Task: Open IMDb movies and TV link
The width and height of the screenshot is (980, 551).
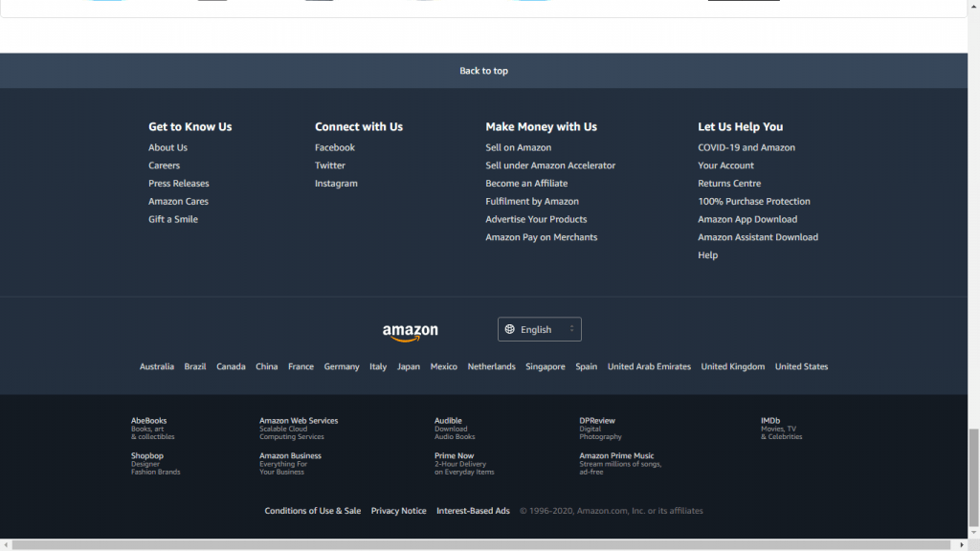Action: tap(781, 429)
